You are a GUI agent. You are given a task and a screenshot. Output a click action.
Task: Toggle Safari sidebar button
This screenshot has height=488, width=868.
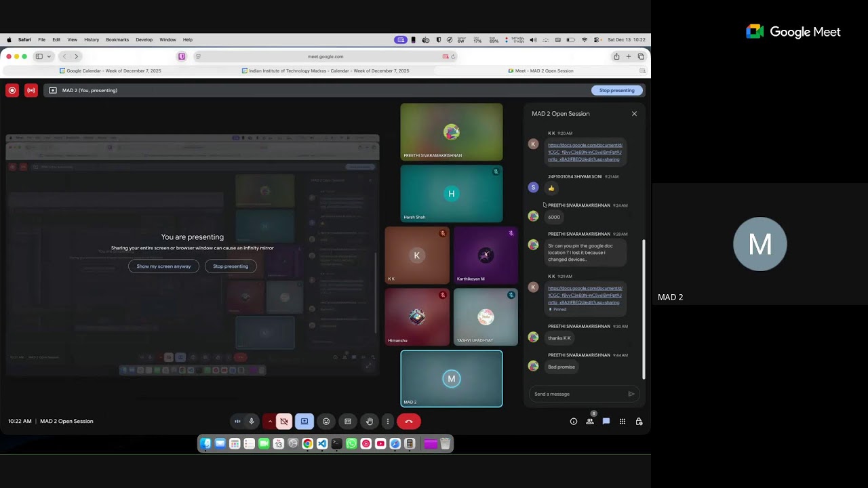click(39, 57)
